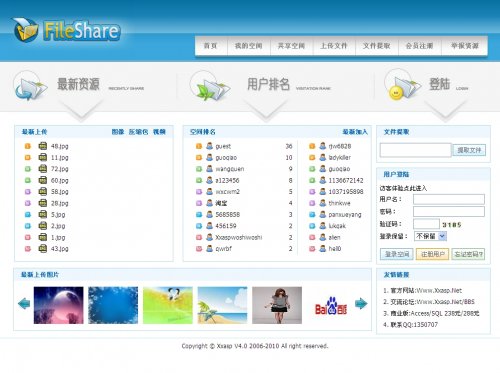Click the 提取文件 button
This screenshot has width=500, height=373.
coord(469,150)
